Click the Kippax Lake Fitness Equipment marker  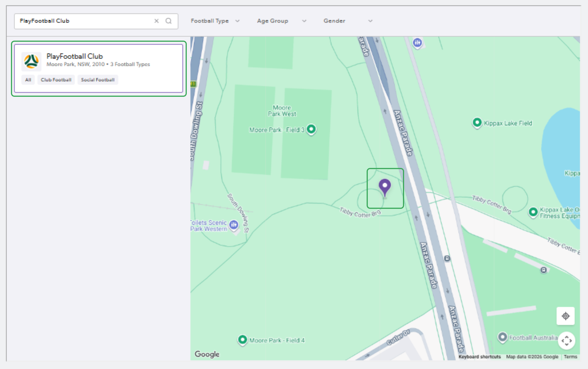pyautogui.click(x=533, y=212)
